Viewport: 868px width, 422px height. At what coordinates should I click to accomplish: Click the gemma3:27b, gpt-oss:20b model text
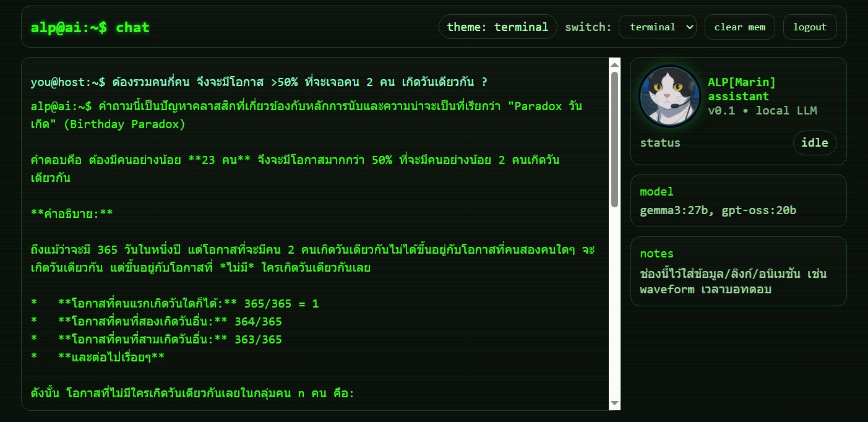(718, 210)
